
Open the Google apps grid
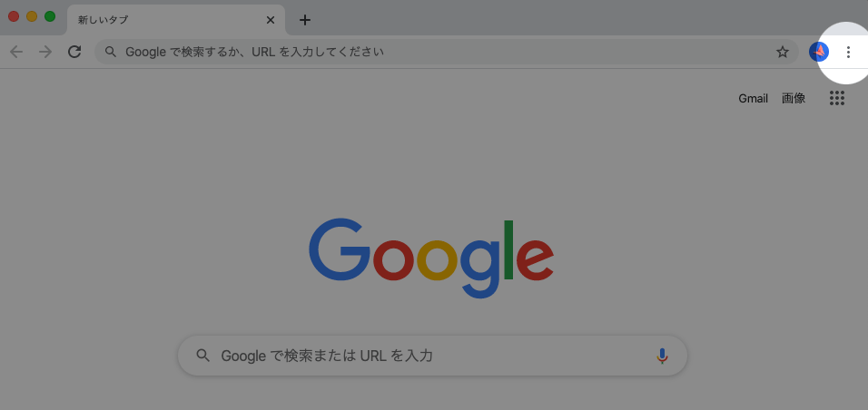(x=837, y=98)
